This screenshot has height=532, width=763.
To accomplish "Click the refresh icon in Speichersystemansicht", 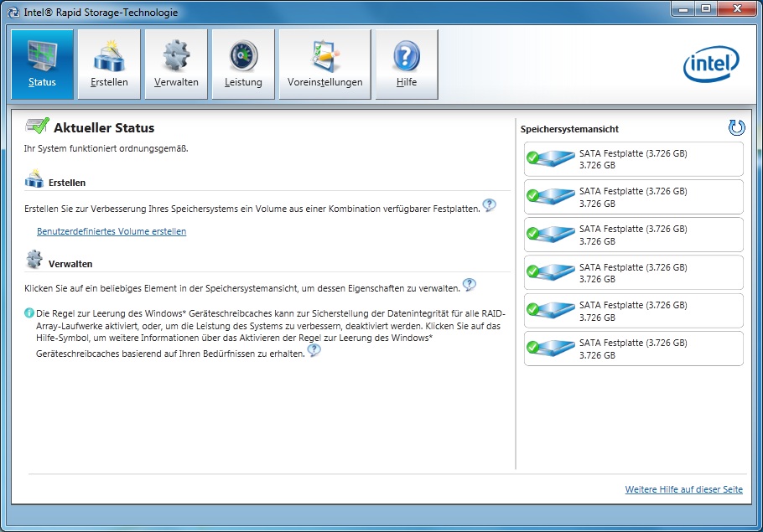I will [x=736, y=128].
